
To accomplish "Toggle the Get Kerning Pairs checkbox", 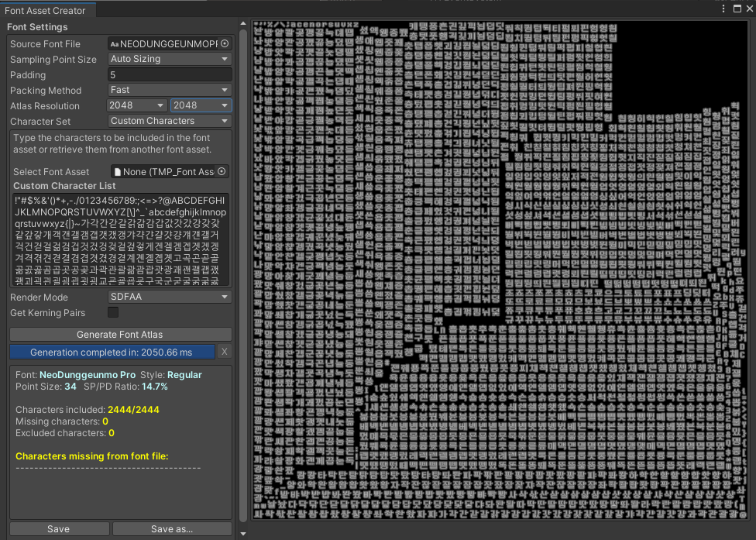I will 112,311.
